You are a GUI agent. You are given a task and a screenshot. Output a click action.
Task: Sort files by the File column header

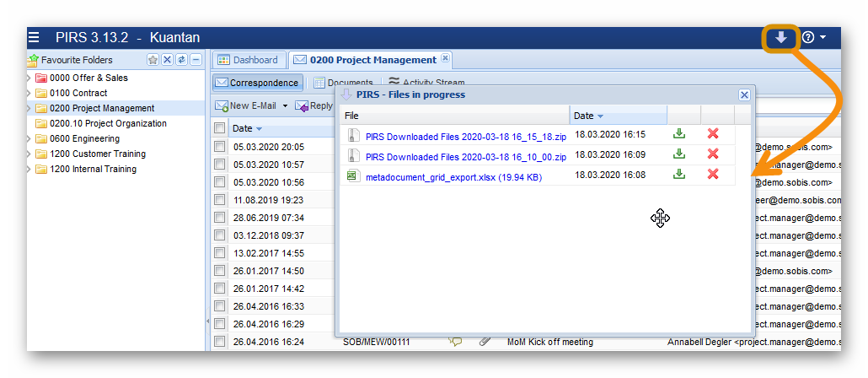pyautogui.click(x=454, y=116)
